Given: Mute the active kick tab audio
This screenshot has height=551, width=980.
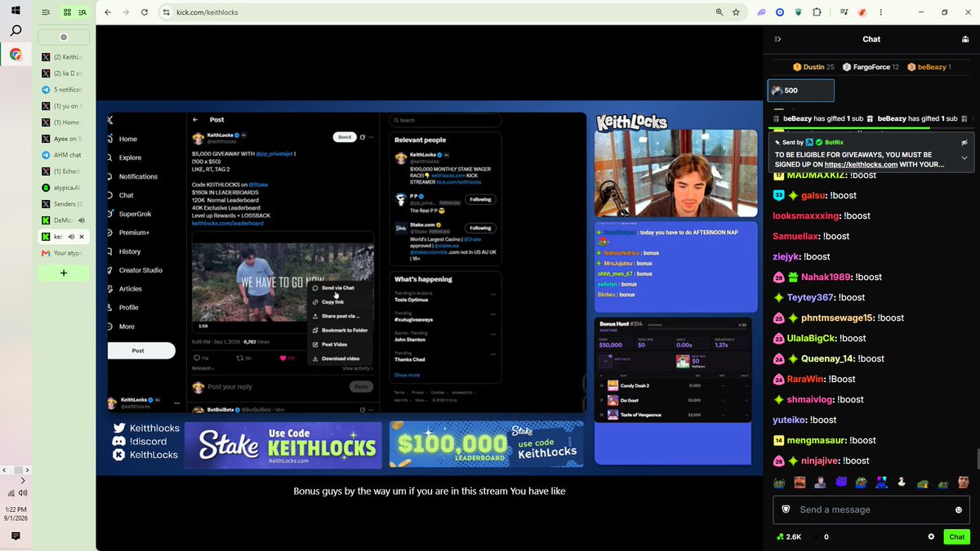Looking at the screenshot, I should tap(72, 237).
